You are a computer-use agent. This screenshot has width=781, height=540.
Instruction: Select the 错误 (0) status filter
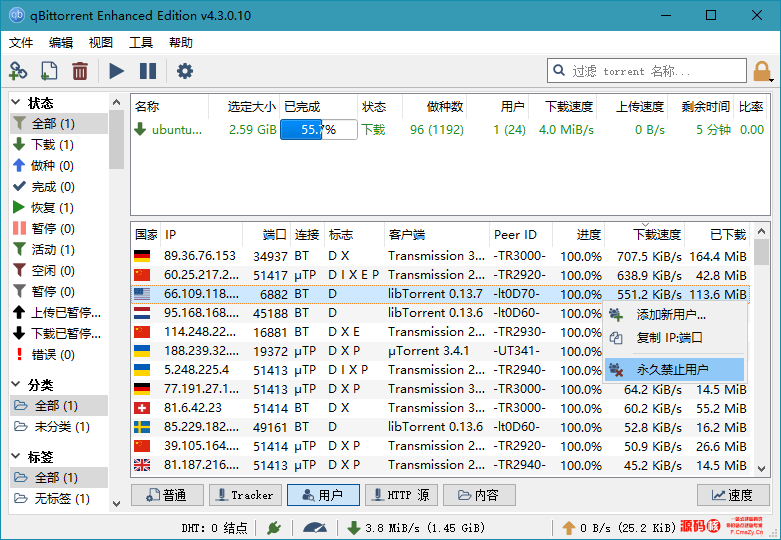coord(59,355)
